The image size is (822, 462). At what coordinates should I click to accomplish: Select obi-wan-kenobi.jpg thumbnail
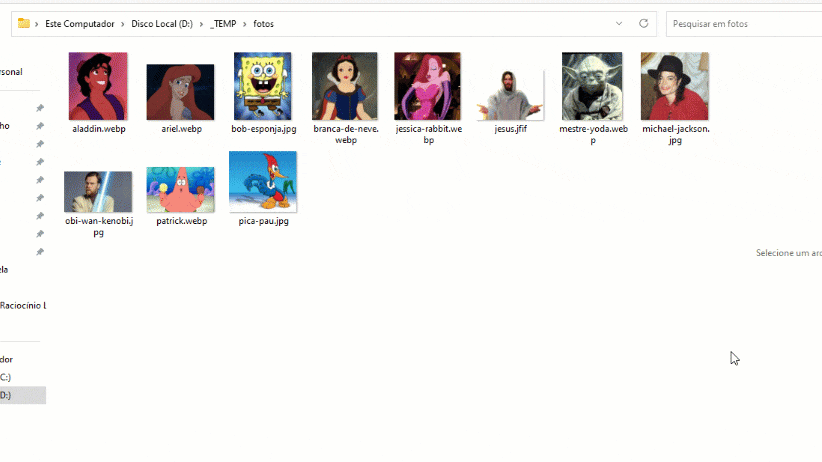98,192
